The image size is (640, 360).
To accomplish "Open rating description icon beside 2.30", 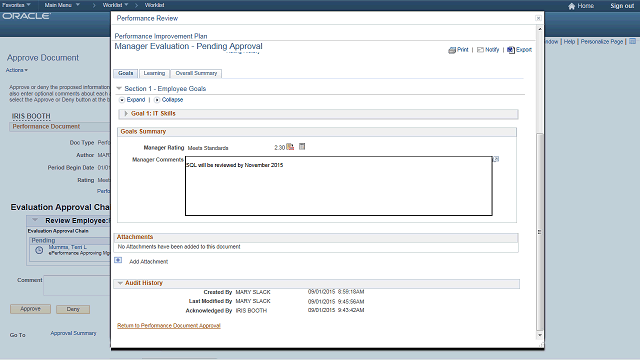I will coord(290,147).
